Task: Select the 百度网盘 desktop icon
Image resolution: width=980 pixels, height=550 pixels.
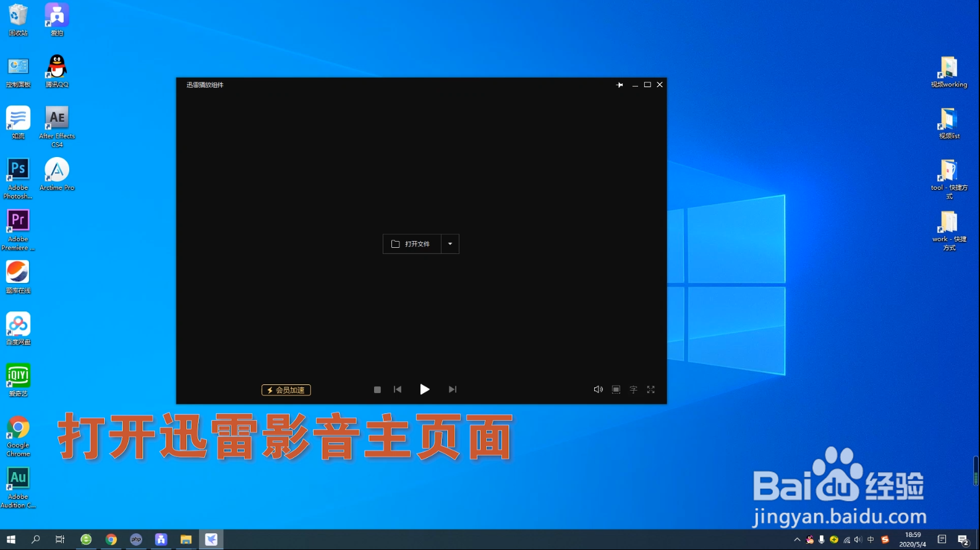Action: pyautogui.click(x=18, y=329)
